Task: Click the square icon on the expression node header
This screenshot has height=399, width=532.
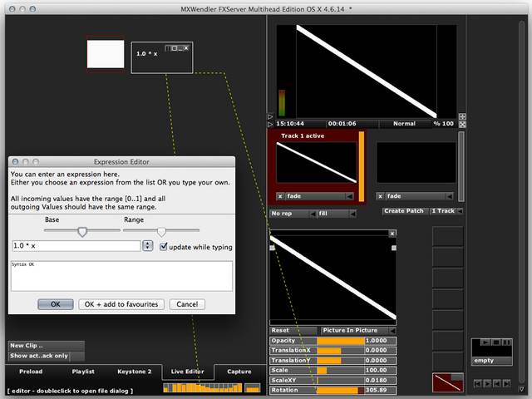Action: coord(174,48)
